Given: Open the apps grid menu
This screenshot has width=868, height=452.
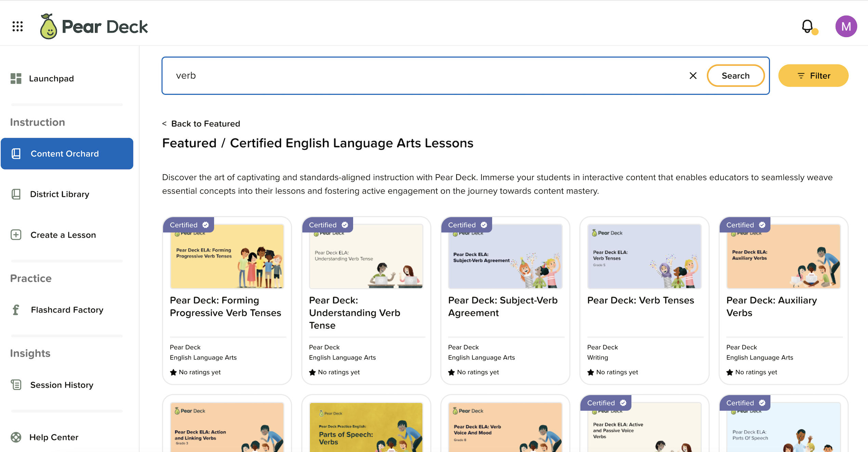Looking at the screenshot, I should (x=17, y=26).
